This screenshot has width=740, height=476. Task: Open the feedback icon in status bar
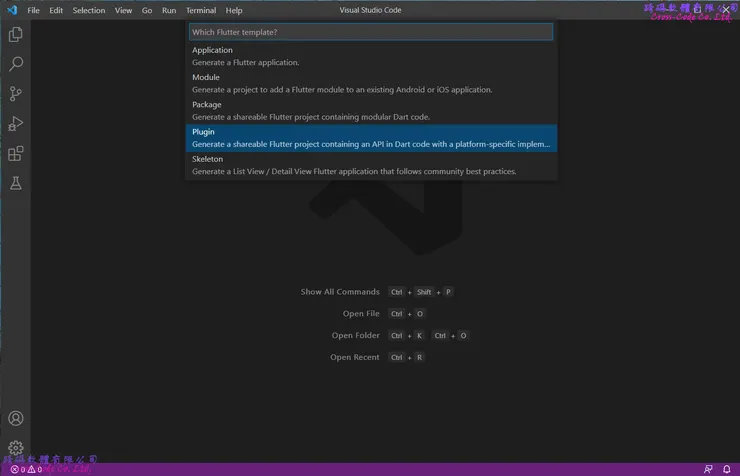click(x=708, y=469)
